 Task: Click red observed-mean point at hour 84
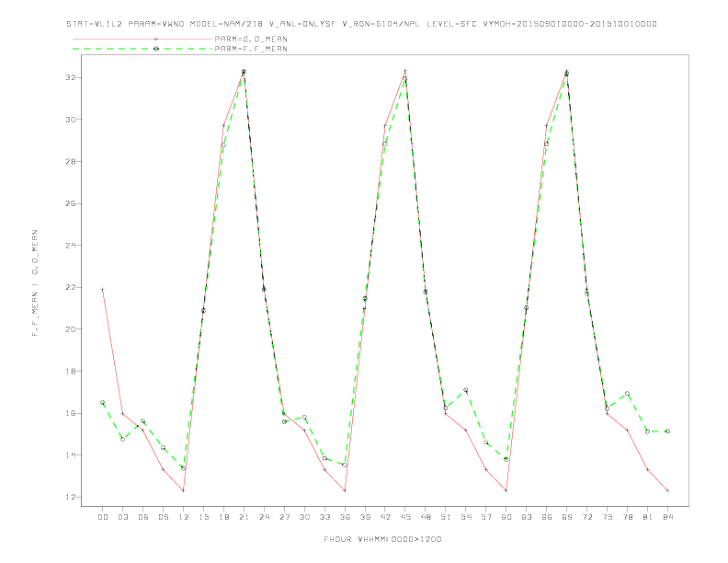click(x=667, y=490)
